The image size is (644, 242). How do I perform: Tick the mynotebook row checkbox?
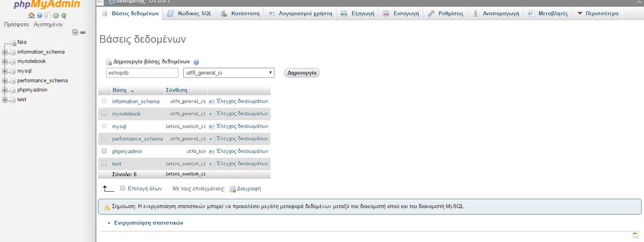pos(104,113)
